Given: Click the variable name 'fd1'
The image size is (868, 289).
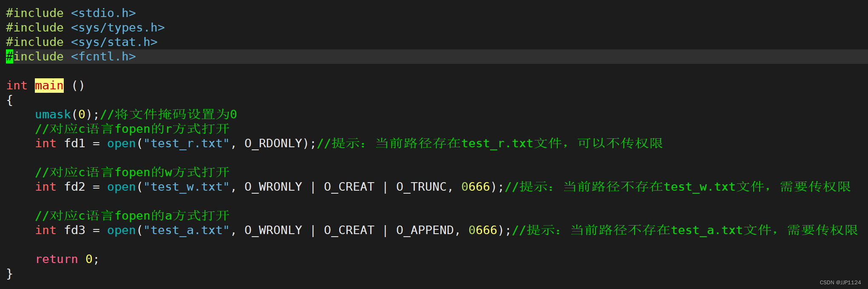Looking at the screenshot, I should click(x=74, y=143).
